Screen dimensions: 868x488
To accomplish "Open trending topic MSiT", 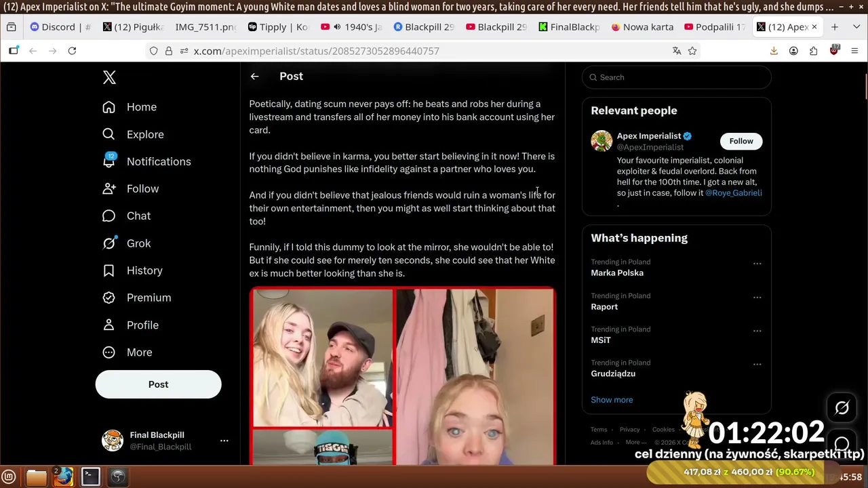I will tap(601, 340).
